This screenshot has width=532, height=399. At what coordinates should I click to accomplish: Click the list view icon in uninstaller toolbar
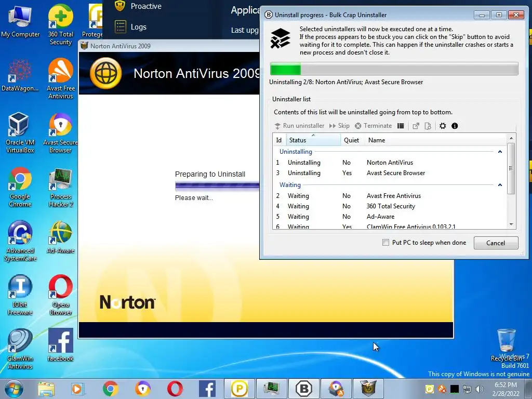[x=401, y=126]
